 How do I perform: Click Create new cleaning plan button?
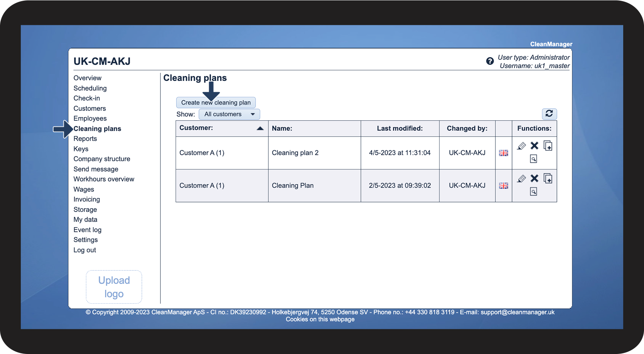(x=216, y=102)
